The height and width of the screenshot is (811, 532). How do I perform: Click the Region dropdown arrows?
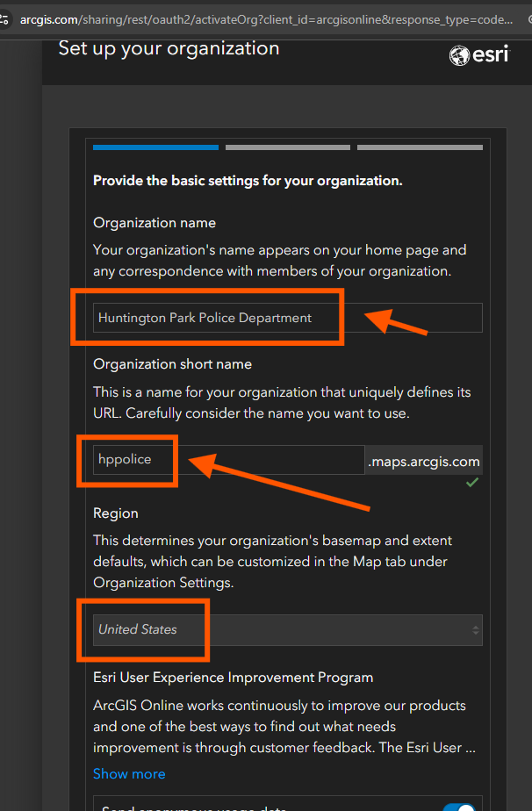coord(475,630)
